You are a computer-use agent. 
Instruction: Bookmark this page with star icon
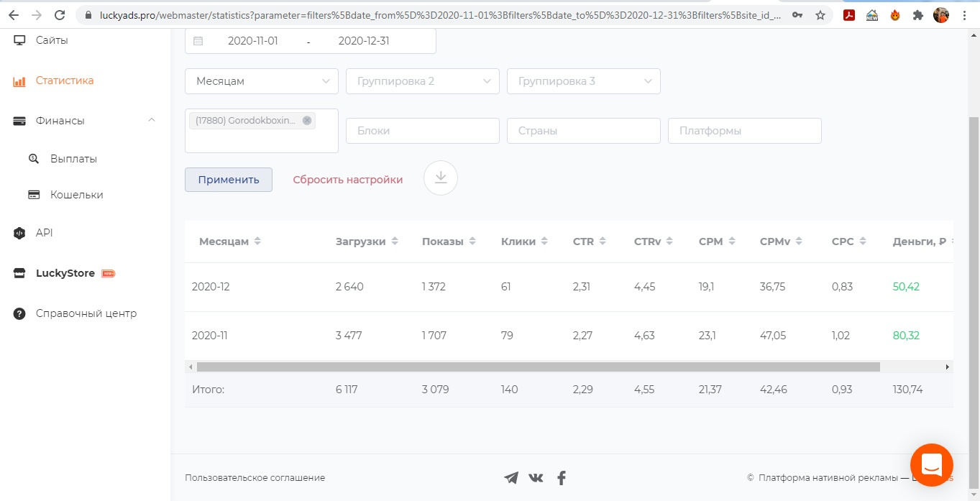click(x=820, y=15)
